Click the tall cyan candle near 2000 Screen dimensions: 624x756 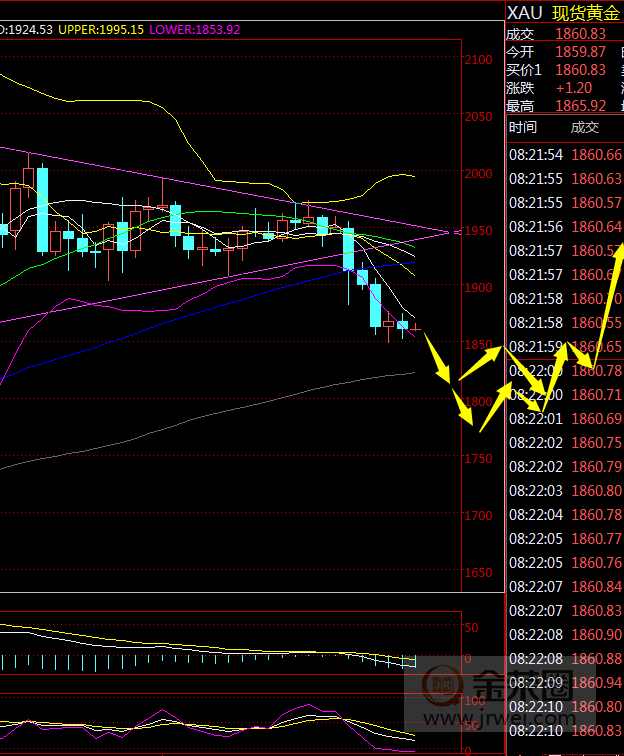(x=42, y=209)
